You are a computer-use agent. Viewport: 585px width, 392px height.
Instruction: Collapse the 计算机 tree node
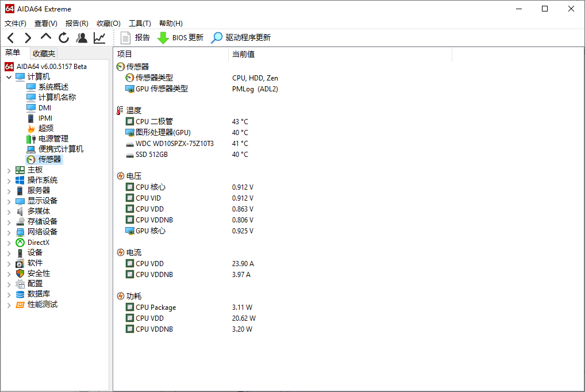9,77
